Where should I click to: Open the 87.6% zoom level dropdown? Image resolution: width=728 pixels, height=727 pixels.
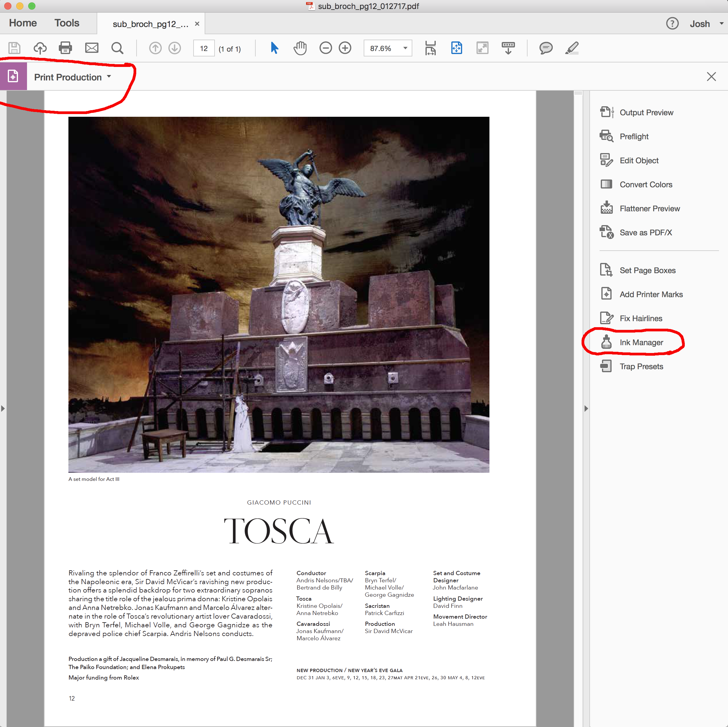pos(405,48)
